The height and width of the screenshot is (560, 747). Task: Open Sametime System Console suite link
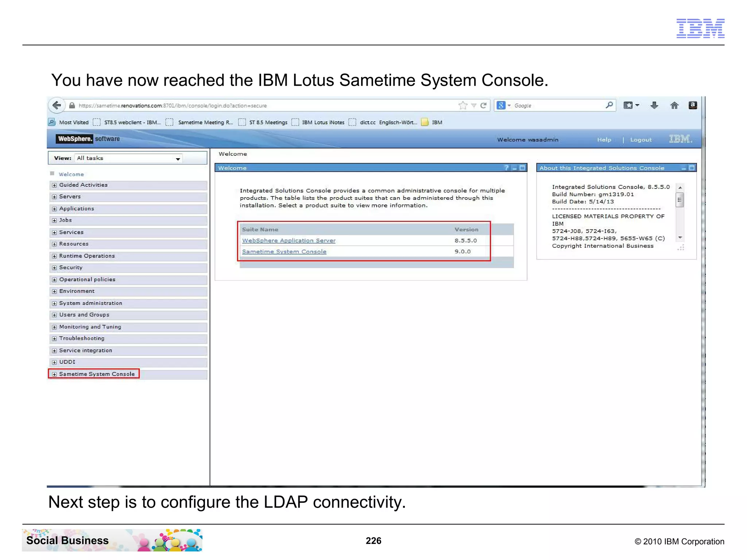284,252
